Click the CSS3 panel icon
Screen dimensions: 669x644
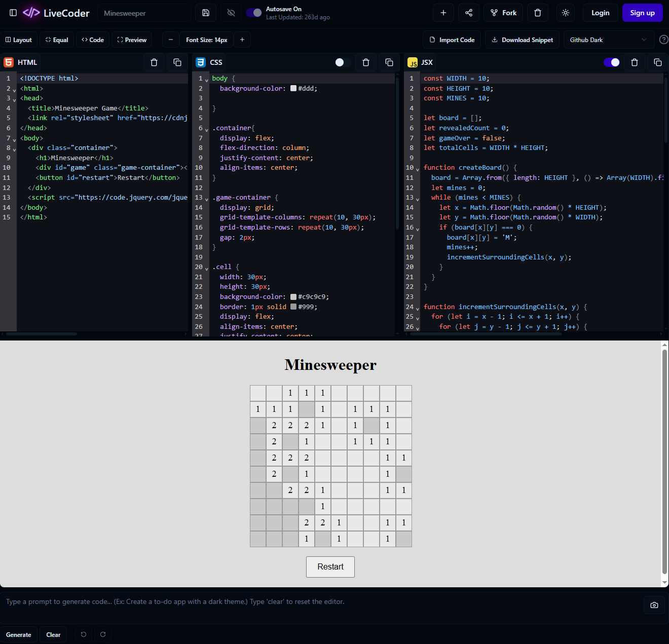click(201, 62)
